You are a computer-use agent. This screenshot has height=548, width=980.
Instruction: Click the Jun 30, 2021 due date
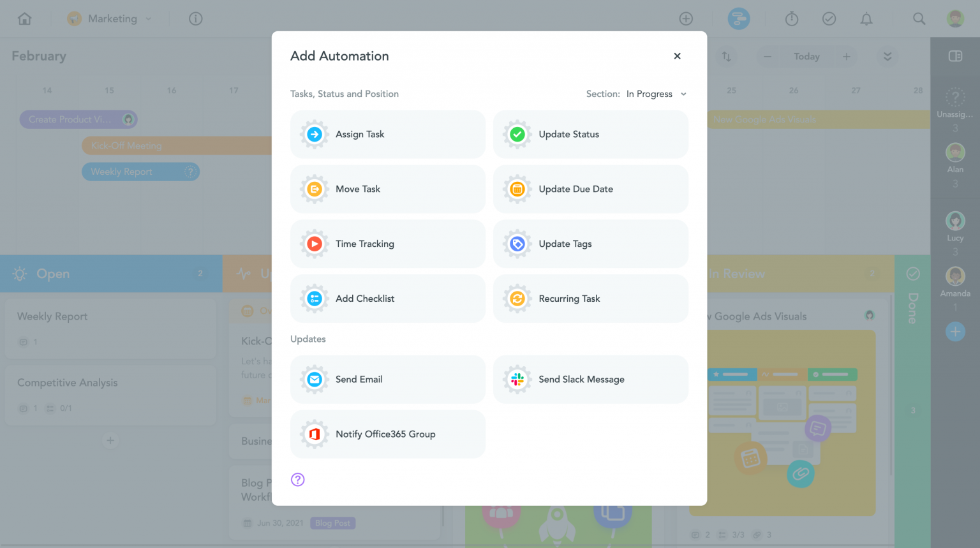point(274,523)
